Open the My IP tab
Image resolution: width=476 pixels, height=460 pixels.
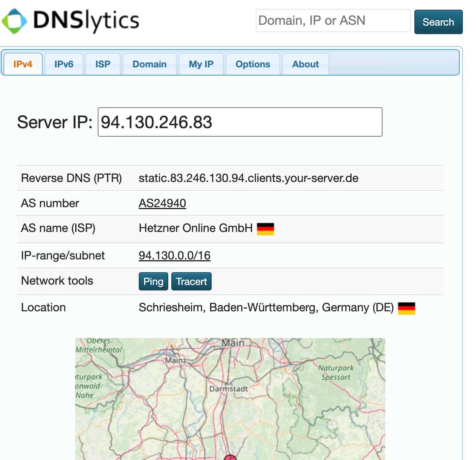201,64
